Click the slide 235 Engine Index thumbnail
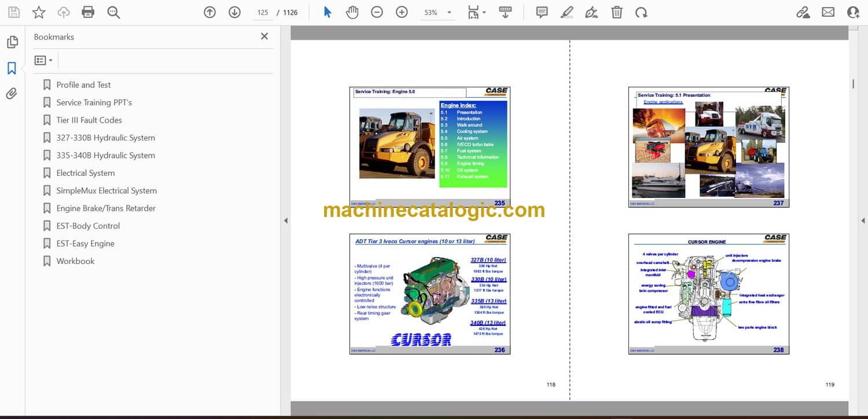Image resolution: width=868 pixels, height=419 pixels. tap(430, 147)
